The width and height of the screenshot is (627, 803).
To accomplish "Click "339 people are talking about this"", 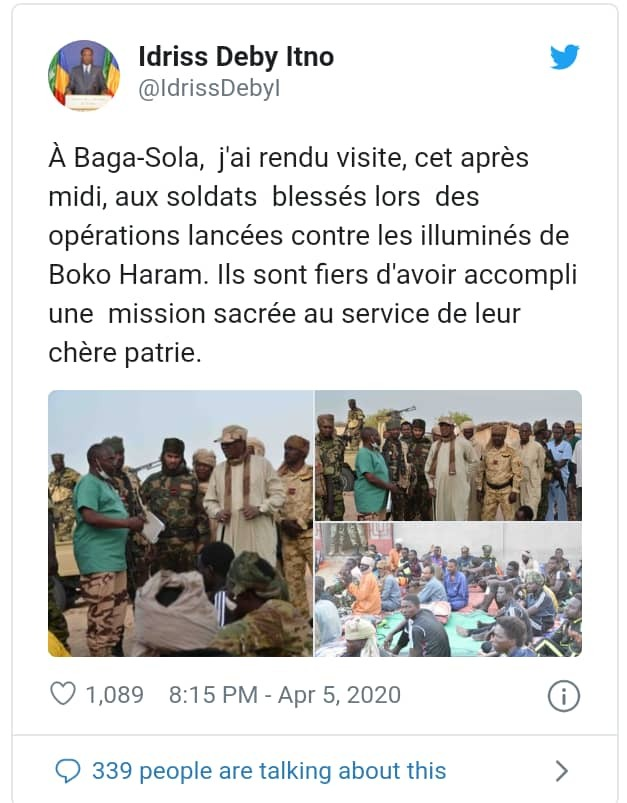I will click(268, 770).
